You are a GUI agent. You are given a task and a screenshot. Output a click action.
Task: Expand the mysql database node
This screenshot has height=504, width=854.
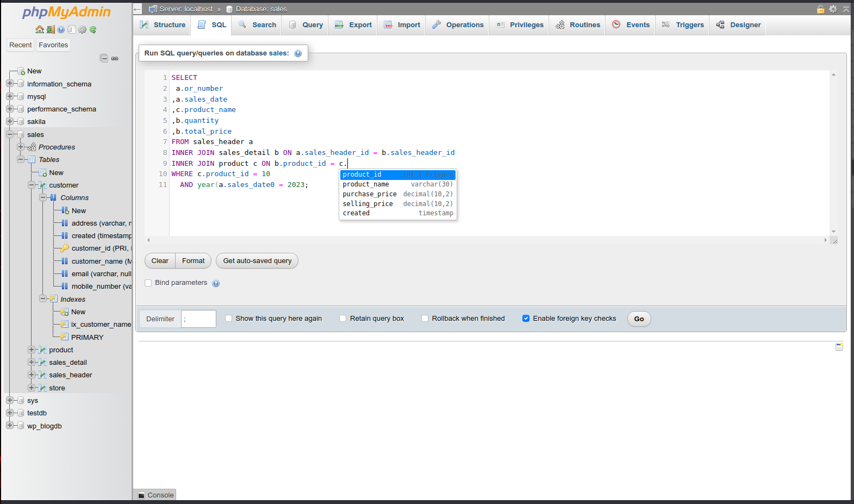[9, 96]
